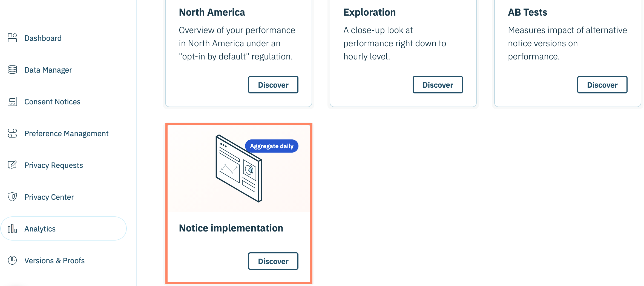The width and height of the screenshot is (644, 286).
Task: Discover the North America report
Action: point(273,85)
